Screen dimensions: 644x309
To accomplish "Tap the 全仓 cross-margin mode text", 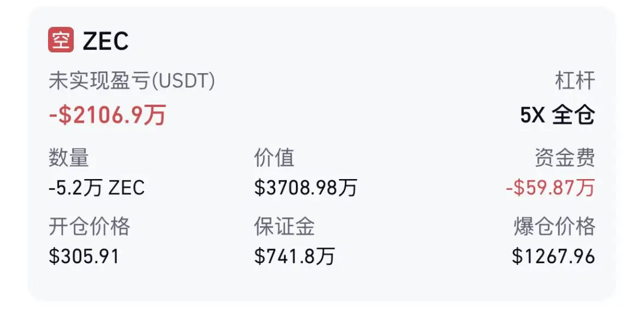I will click(573, 115).
